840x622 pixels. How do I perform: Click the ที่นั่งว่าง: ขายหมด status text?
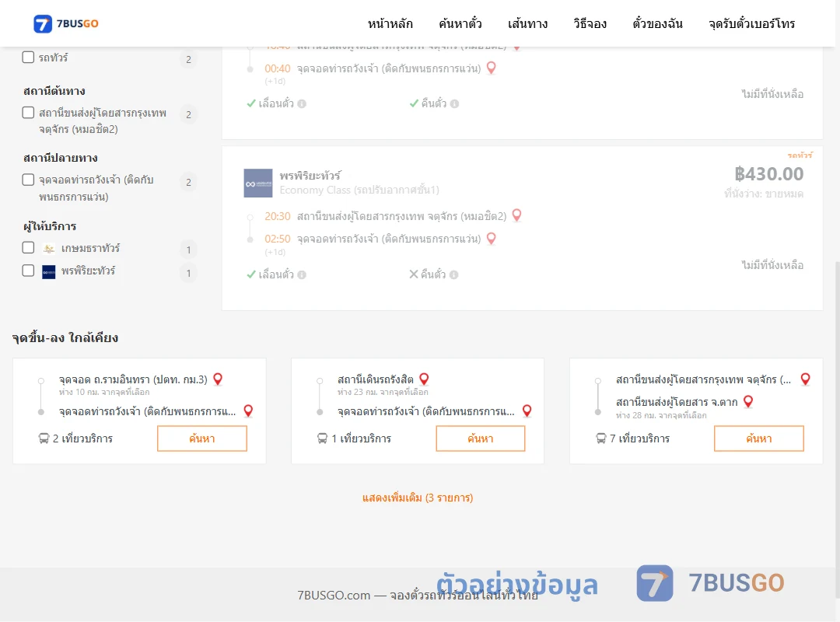point(764,194)
